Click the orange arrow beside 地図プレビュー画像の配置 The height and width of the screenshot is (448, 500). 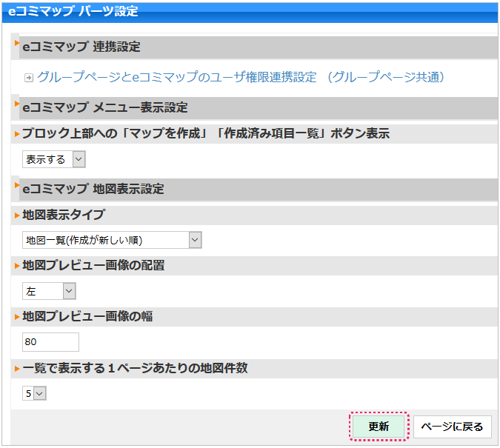coord(17,266)
